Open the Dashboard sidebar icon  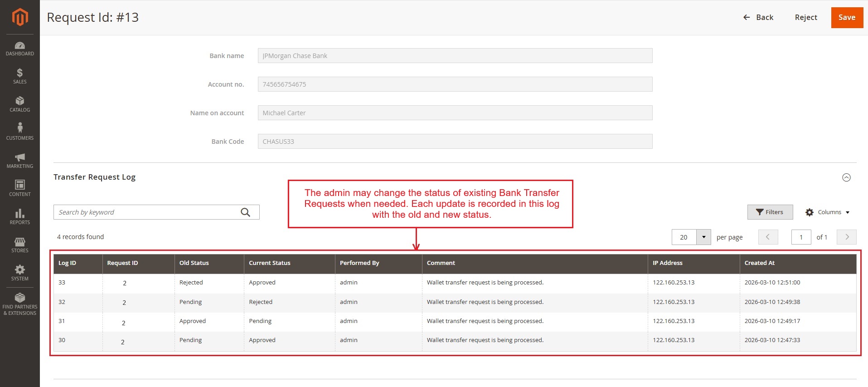(19, 45)
